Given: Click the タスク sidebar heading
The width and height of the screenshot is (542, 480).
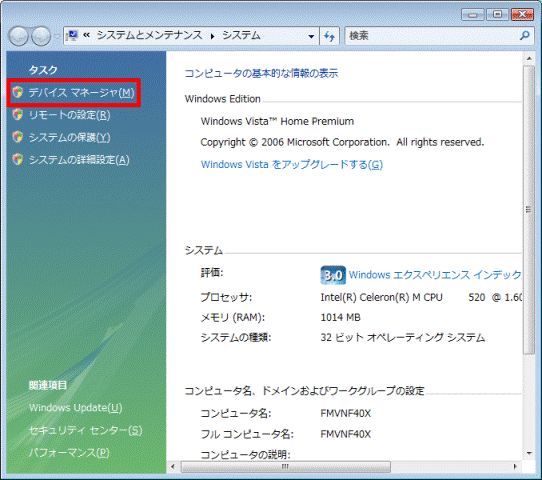Looking at the screenshot, I should (x=43, y=70).
